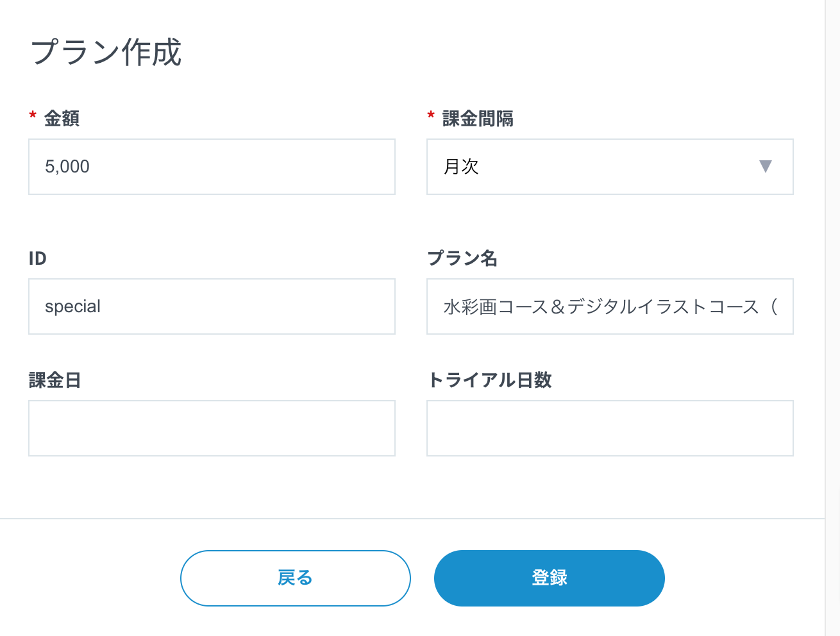Click the blue 登録 button

(549, 578)
